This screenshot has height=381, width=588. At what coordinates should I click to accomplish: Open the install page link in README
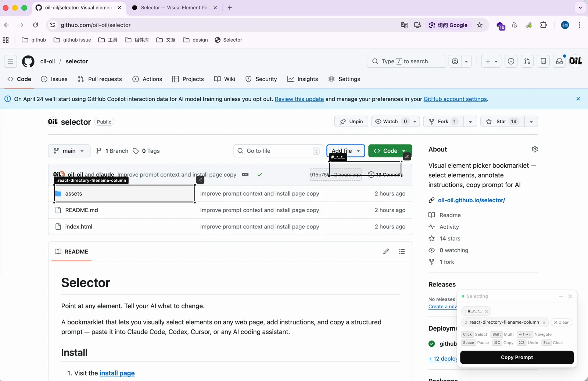click(x=117, y=373)
